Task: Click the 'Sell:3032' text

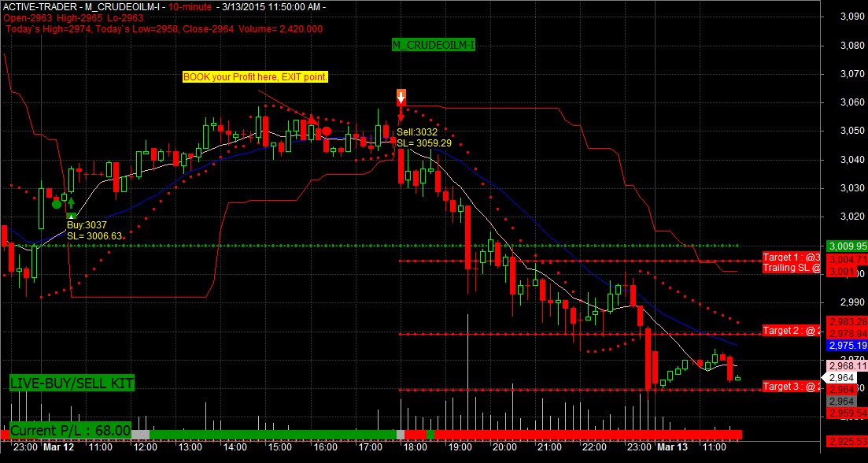Action: pyautogui.click(x=417, y=132)
